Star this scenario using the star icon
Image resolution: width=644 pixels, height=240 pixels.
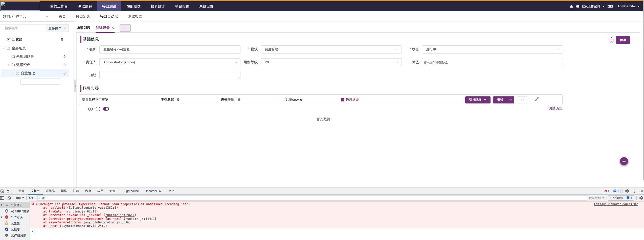(612, 40)
